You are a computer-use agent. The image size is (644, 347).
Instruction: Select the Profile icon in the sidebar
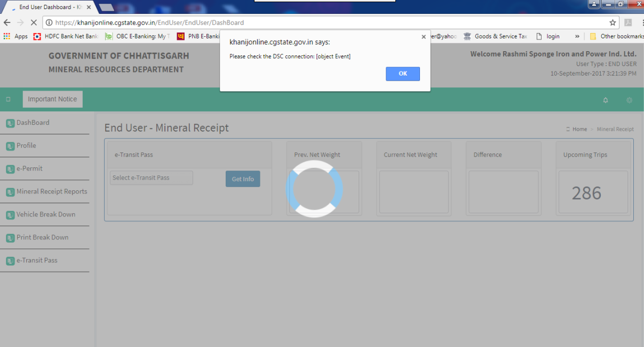pyautogui.click(x=9, y=146)
